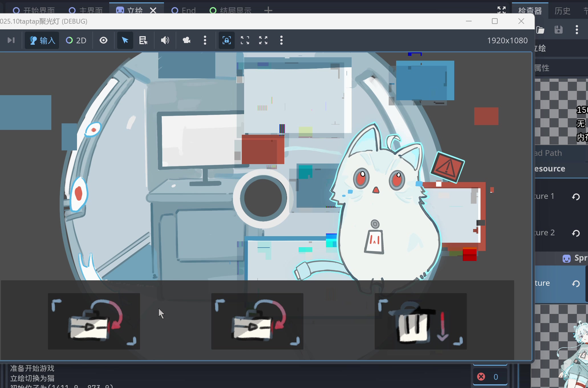Toggle selection visibility eye icon
The width and height of the screenshot is (588, 388).
(x=104, y=40)
